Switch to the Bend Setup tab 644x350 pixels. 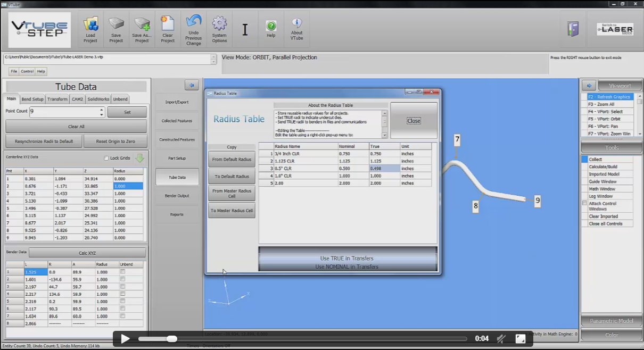(32, 99)
